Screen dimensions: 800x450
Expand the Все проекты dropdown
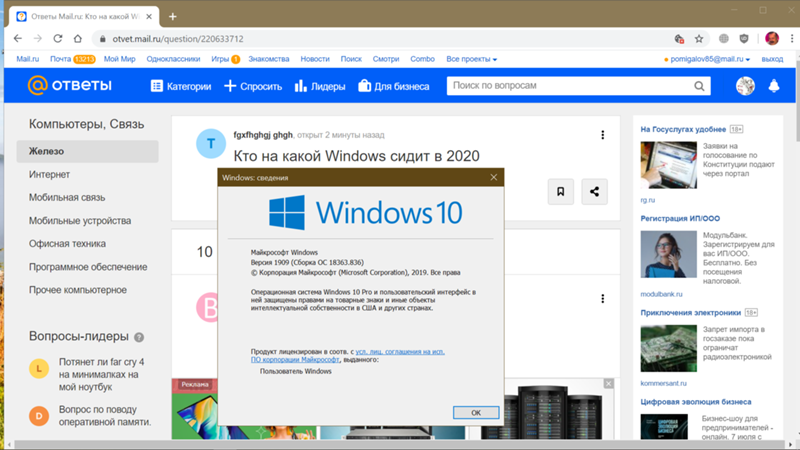[x=471, y=59]
